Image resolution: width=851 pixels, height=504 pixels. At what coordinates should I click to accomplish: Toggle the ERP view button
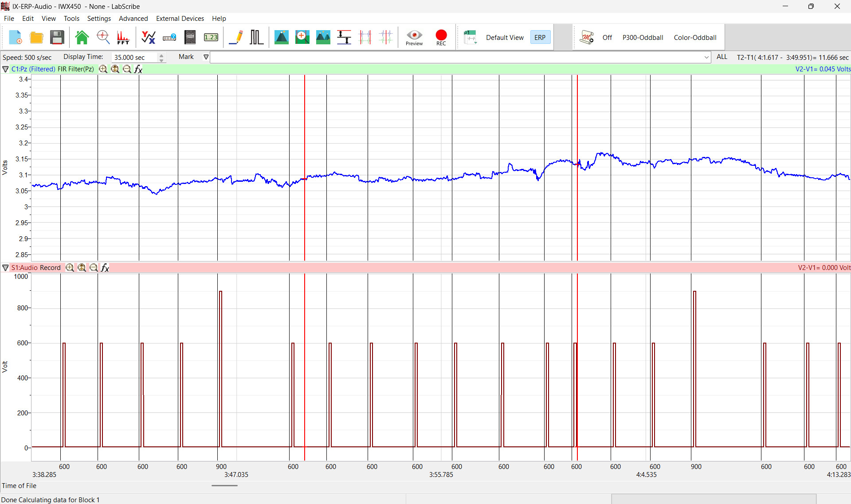pyautogui.click(x=540, y=37)
